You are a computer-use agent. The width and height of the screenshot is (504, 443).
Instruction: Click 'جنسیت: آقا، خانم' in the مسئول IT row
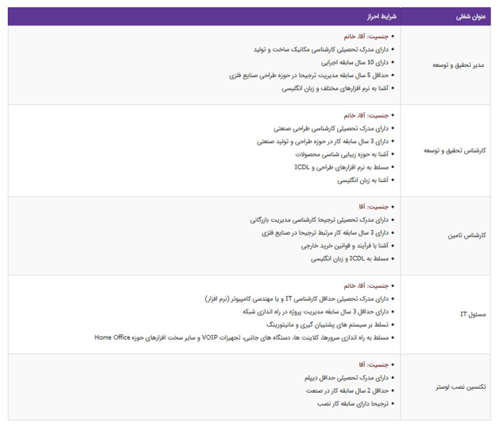[x=366, y=286]
